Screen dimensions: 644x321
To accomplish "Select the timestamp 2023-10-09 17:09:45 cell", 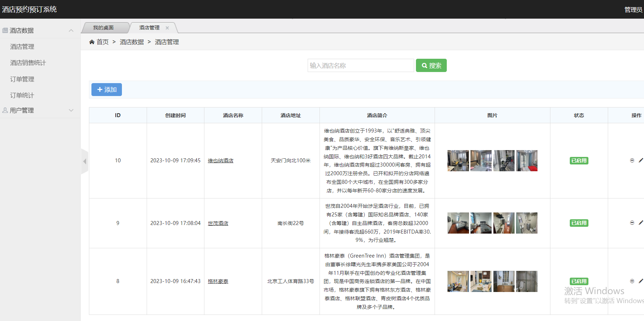I will click(175, 160).
